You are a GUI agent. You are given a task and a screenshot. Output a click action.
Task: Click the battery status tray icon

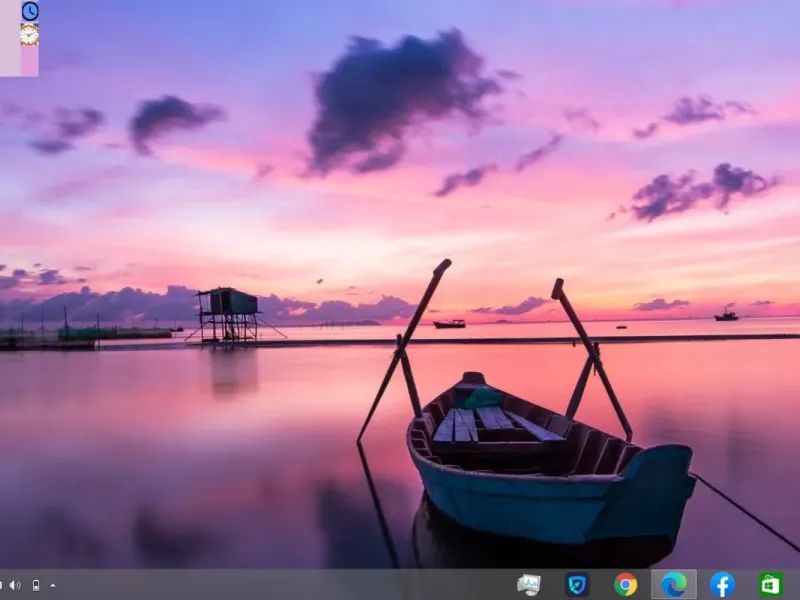point(36,585)
